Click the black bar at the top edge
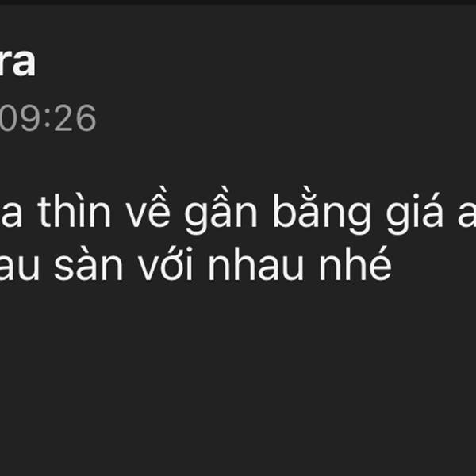 point(238,2)
